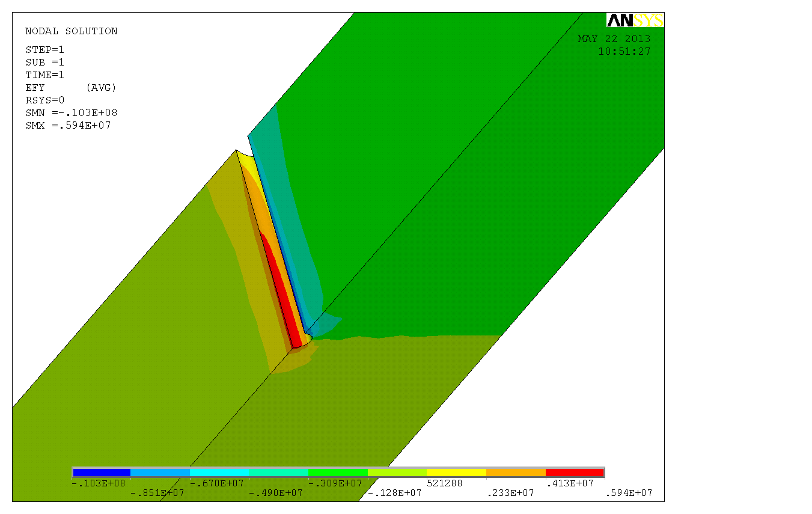
Task: Click the legend value -.670E+07
Action: [216, 483]
